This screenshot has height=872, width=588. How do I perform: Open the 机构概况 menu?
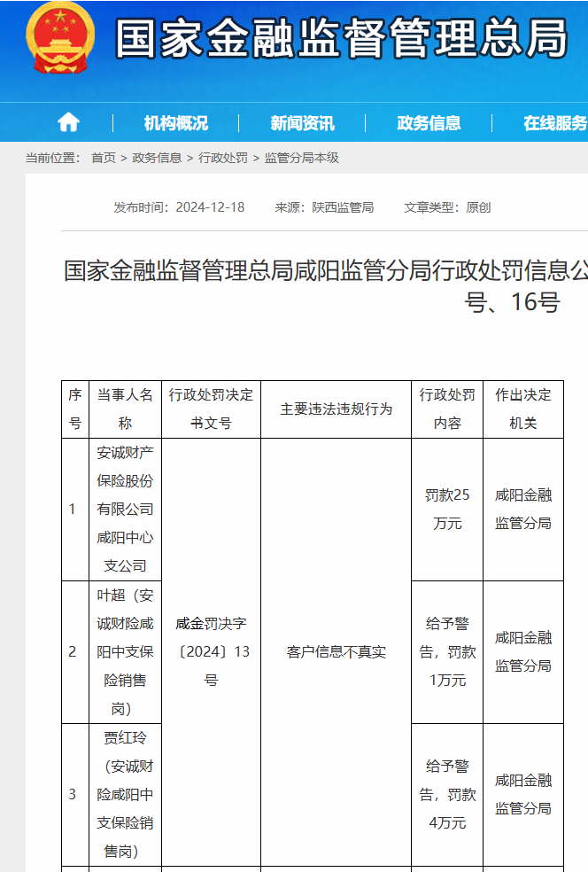[175, 123]
